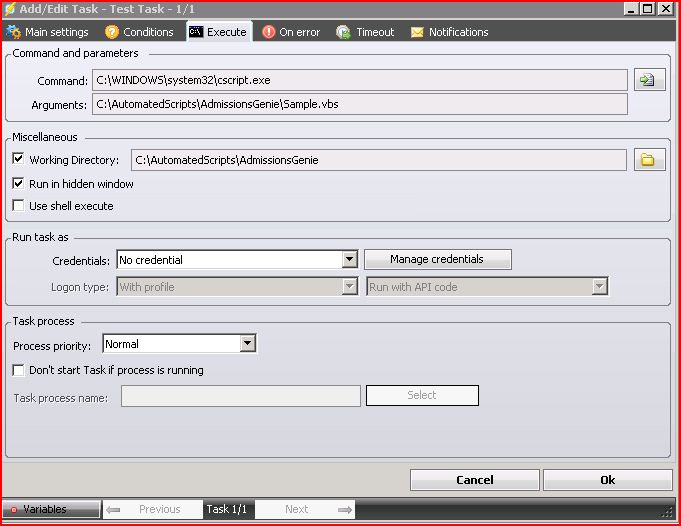Click the Cancel button
The width and height of the screenshot is (681, 526).
[x=474, y=480]
